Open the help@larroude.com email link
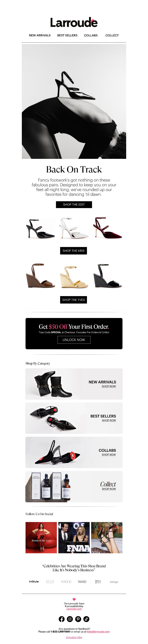Screen dimensions: 148x644 coord(98,631)
